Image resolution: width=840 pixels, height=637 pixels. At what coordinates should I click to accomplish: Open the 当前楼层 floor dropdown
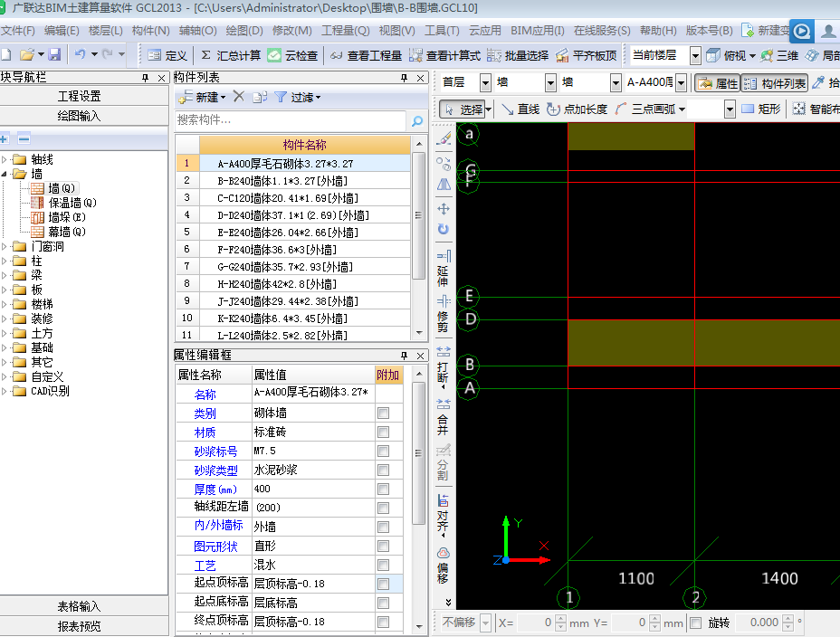point(695,55)
